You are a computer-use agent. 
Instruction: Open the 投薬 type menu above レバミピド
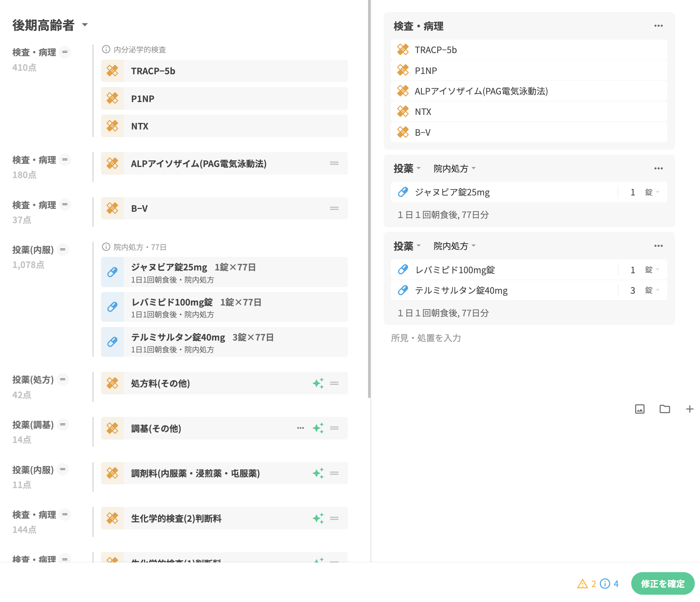[407, 246]
